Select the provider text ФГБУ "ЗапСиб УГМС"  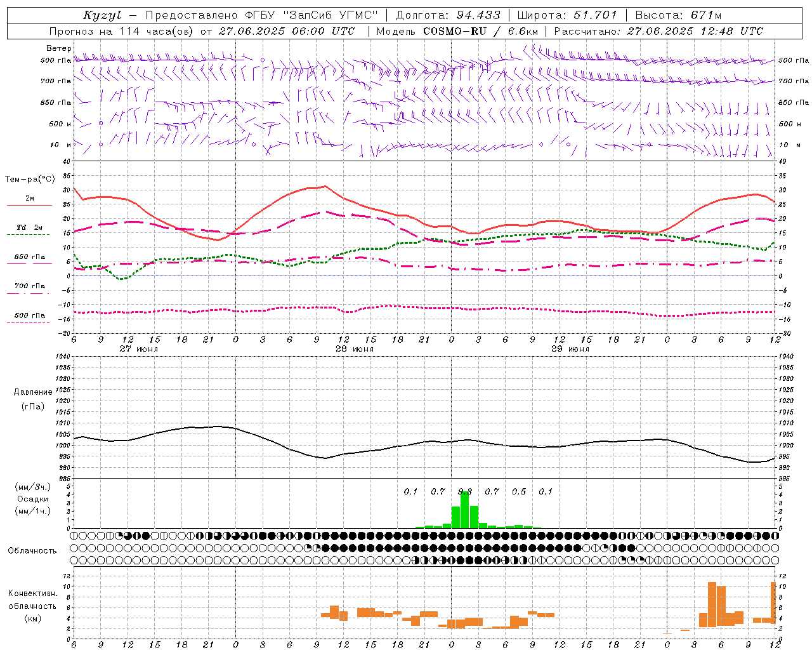pyautogui.click(x=311, y=15)
